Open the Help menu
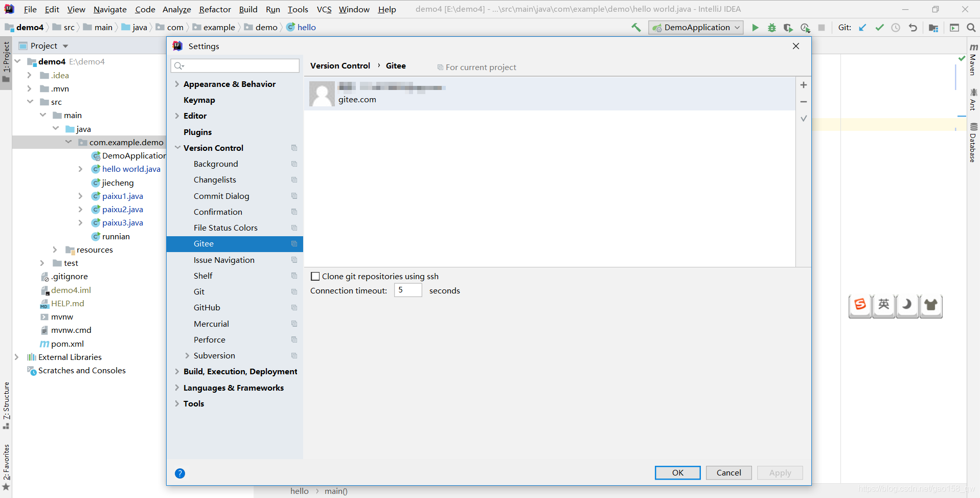The image size is (980, 498). (x=387, y=9)
